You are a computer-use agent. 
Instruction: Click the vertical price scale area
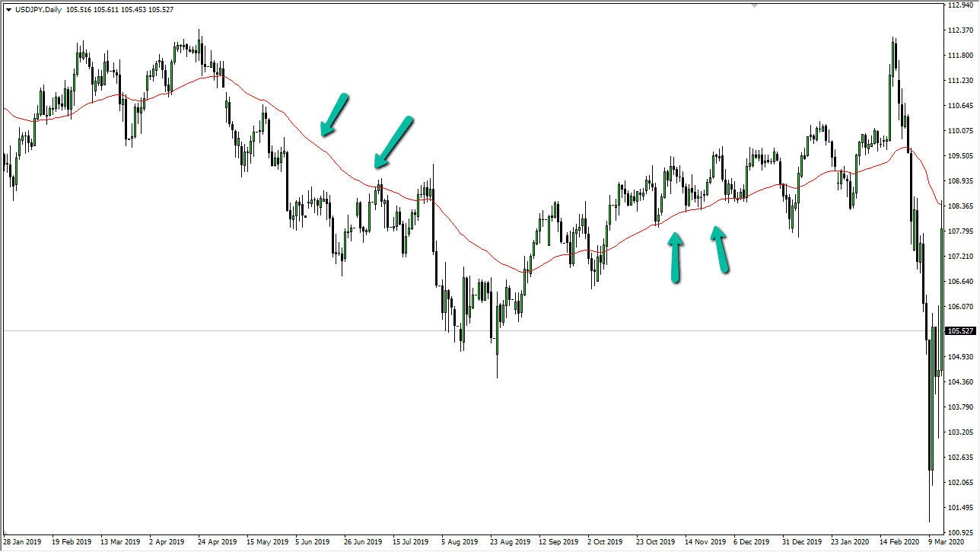tap(960, 274)
